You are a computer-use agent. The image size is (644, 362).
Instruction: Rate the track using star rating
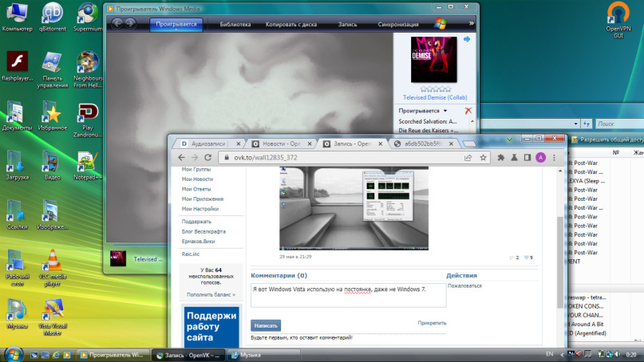tap(434, 89)
